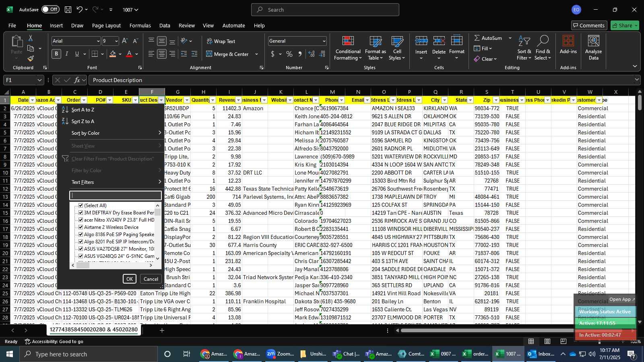644x362 pixels.
Task: Open Conditional Formatting
Action: 348,48
